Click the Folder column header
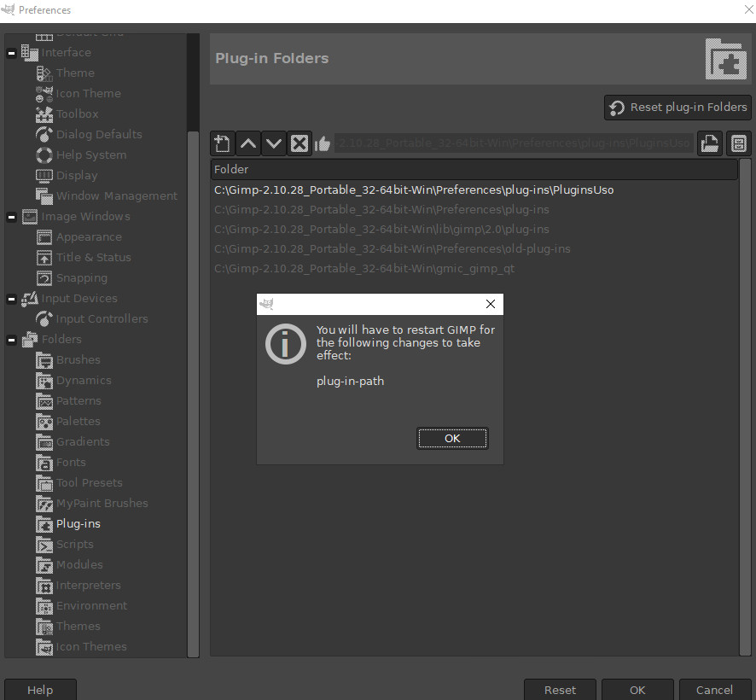 [474, 169]
